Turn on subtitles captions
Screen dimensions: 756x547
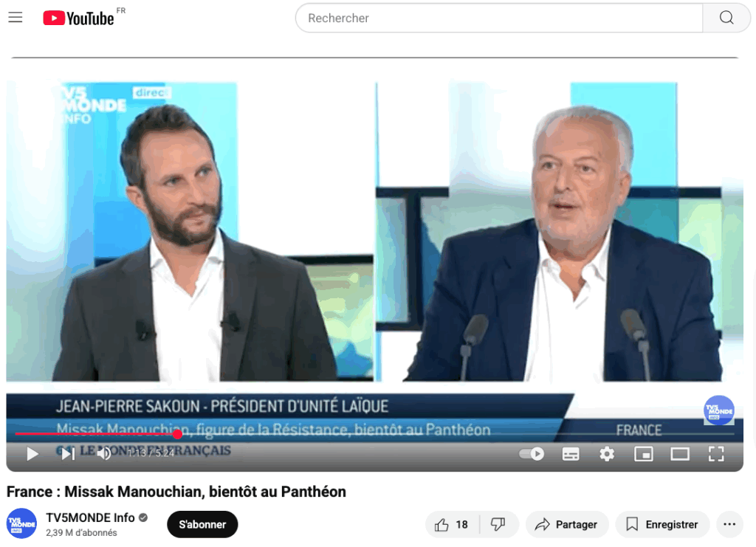pyautogui.click(x=571, y=454)
